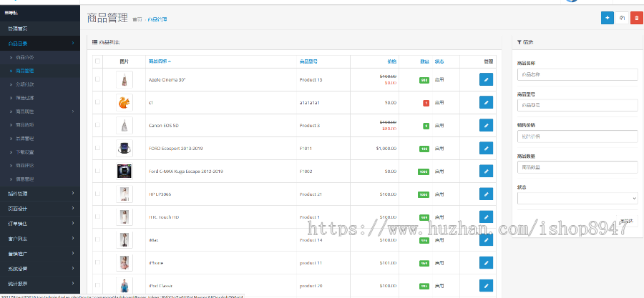This screenshot has width=644, height=298.
Task: Check the iPhone row checkbox
Action: (x=97, y=262)
